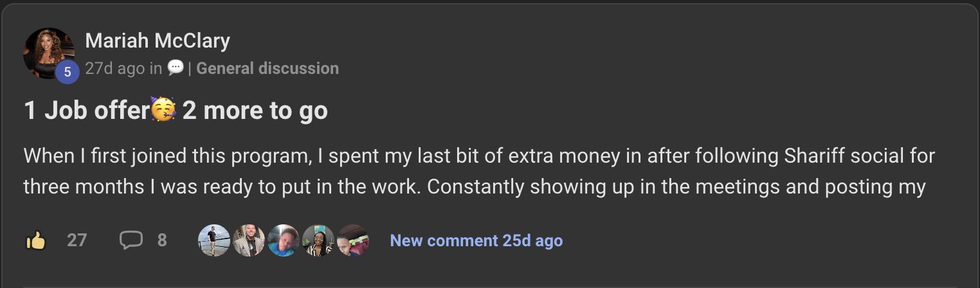
Task: Click the first commenter avatar
Action: [213, 241]
